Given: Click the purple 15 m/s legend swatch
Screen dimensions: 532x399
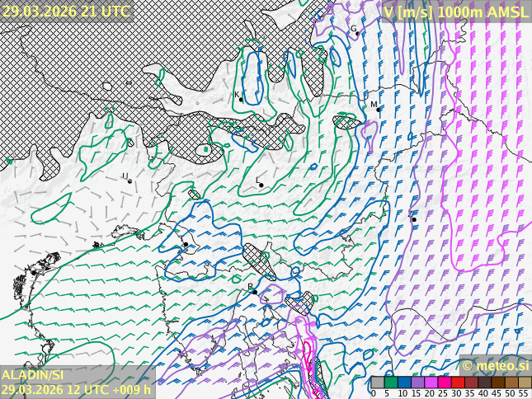Looking at the screenshot, I should (417, 383).
